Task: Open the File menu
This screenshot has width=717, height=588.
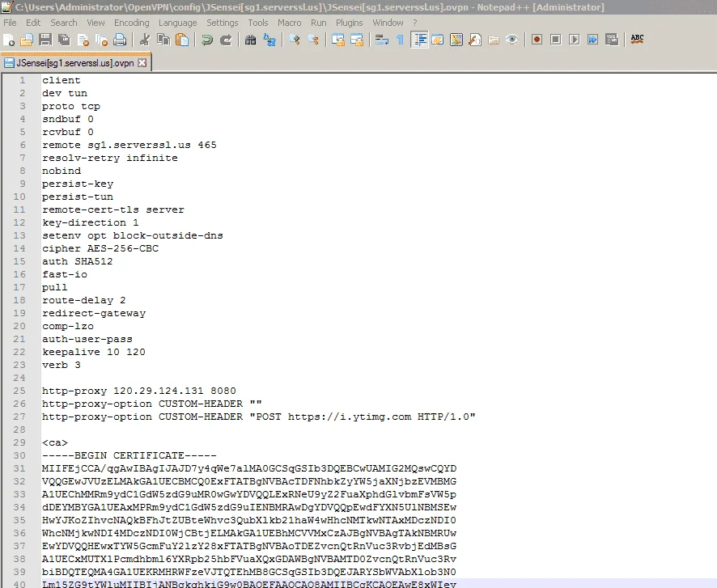Action: (x=10, y=23)
